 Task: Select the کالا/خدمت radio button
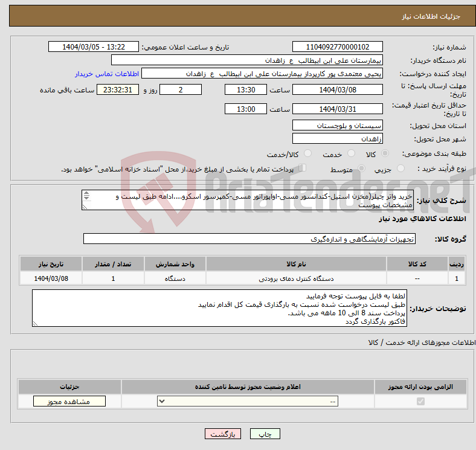click(x=308, y=153)
